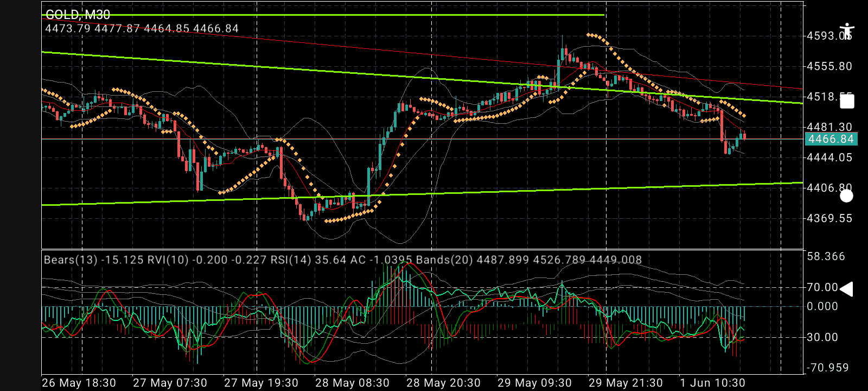The height and width of the screenshot is (391, 868).
Task: Tap the 28 May 08:30 time label
Action: [353, 383]
